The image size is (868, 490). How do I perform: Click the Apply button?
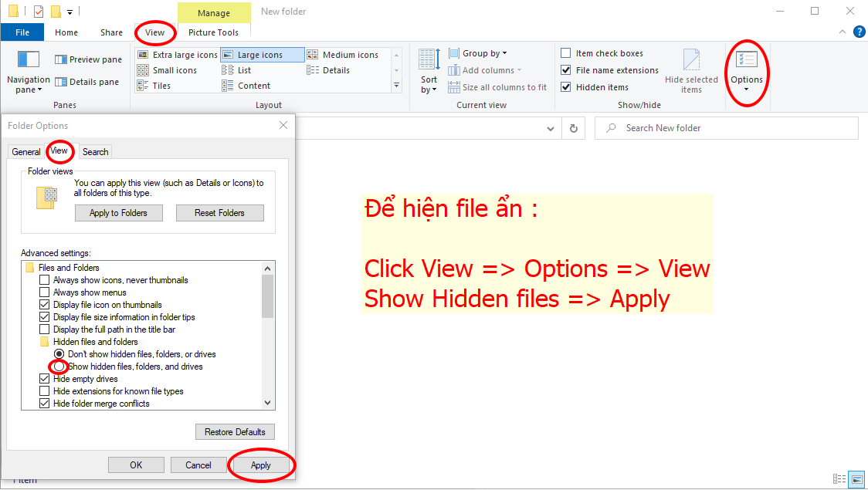261,465
